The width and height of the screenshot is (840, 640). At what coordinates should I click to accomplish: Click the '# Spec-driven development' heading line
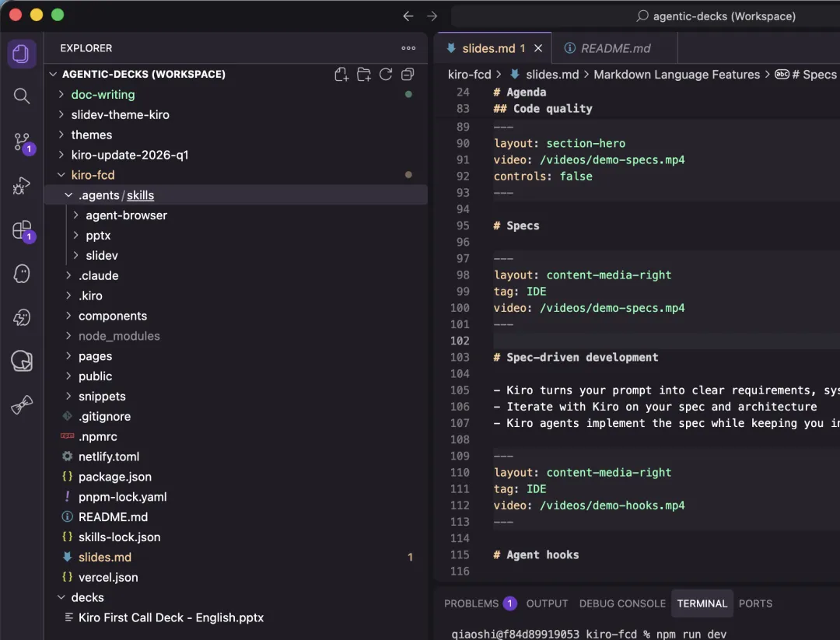(x=576, y=357)
